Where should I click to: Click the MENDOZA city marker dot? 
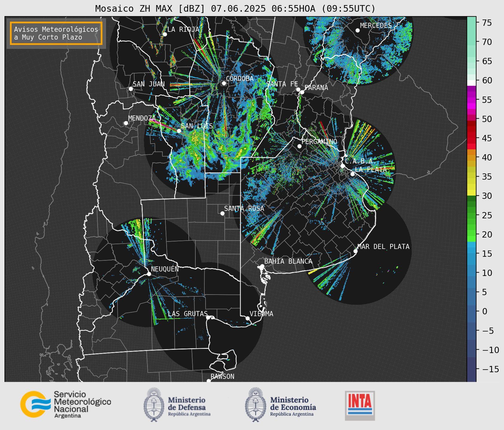coord(126,123)
